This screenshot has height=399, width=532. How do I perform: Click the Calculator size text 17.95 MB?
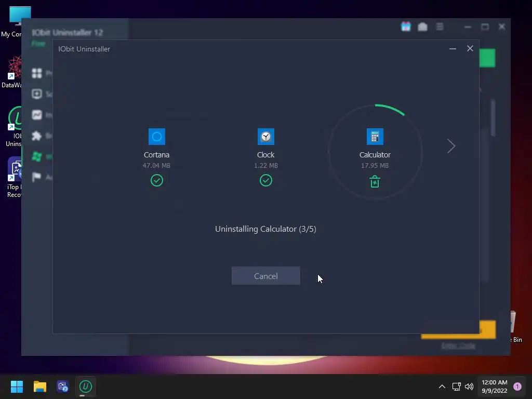coord(375,166)
